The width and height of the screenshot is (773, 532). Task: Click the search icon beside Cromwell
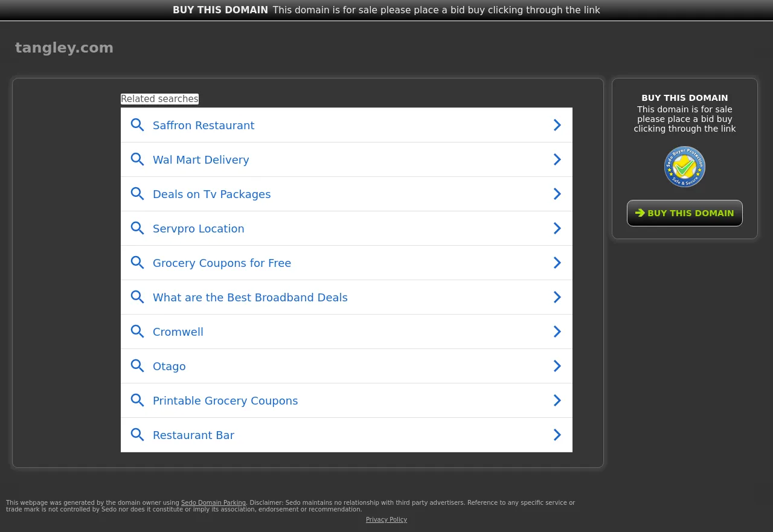click(138, 332)
